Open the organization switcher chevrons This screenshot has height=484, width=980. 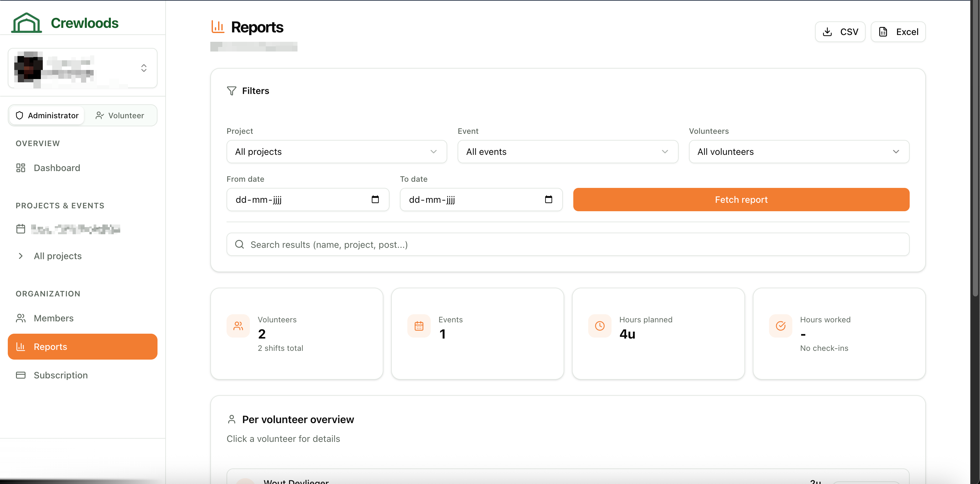coord(144,68)
